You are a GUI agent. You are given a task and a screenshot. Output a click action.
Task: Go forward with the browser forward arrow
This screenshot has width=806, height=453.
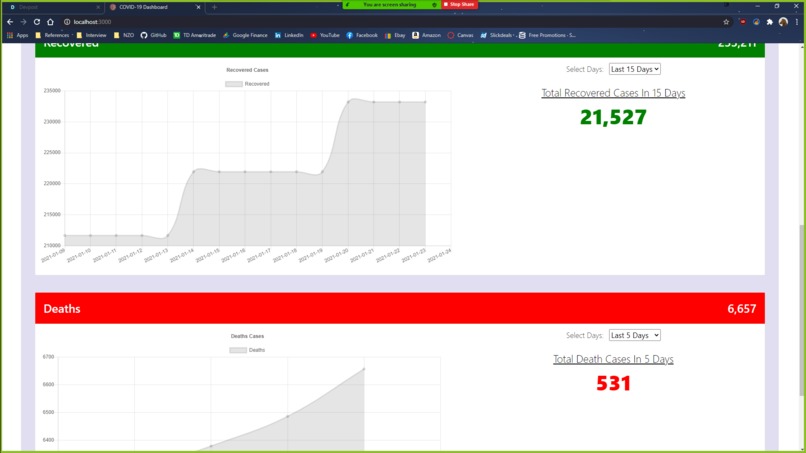(x=23, y=22)
